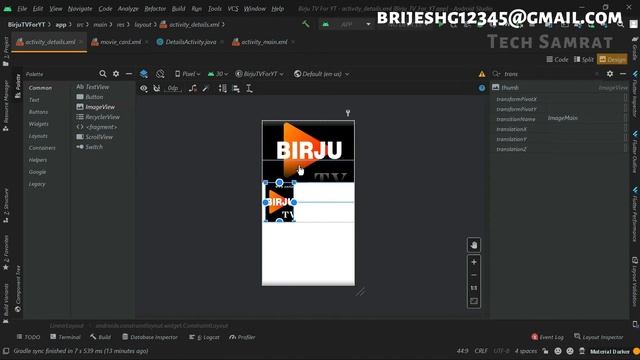Image resolution: width=640 pixels, height=360 pixels.
Task: Set default margins 0dp field
Action: coord(173,89)
